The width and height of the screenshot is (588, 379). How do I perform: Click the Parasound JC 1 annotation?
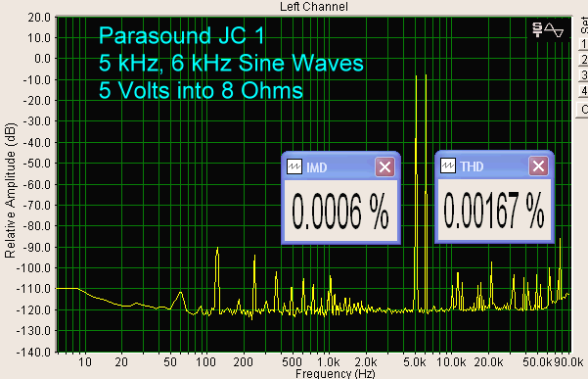point(182,35)
